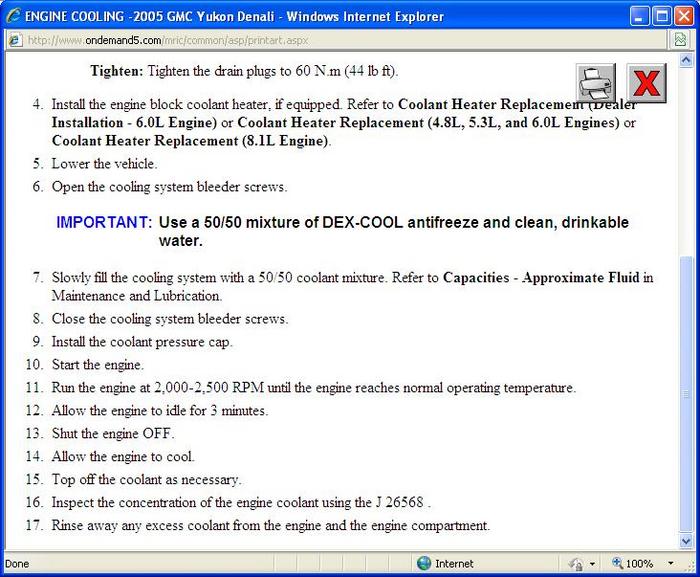
Task: Click the printer icon to print the article
Action: (596, 83)
